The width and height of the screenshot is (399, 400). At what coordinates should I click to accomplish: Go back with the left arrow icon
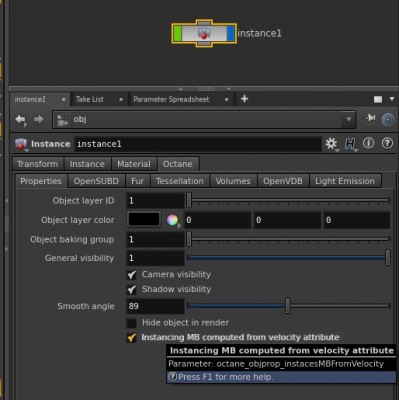(x=21, y=120)
